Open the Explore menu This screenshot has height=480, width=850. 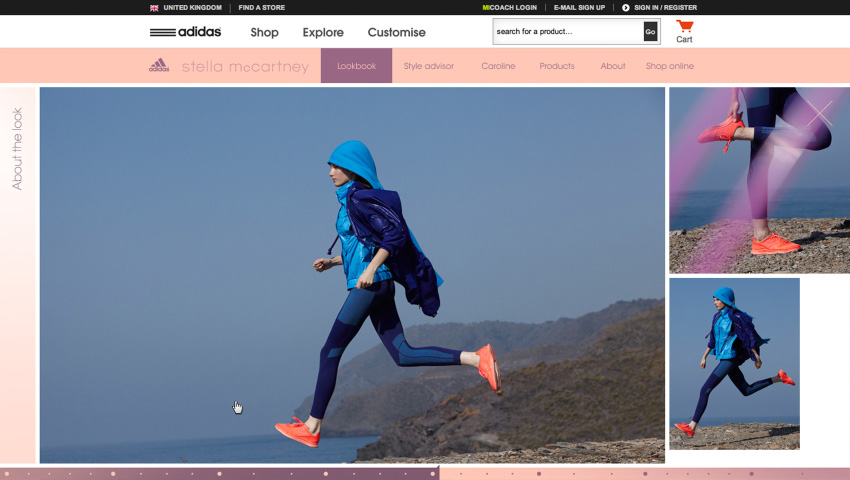coord(323,33)
